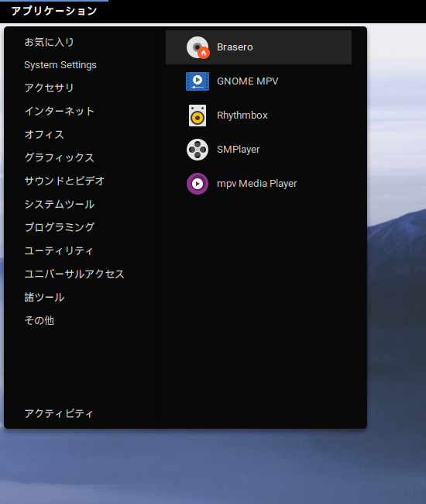Click the purple mpv Media Player icon
The image size is (426, 504).
[x=198, y=184]
